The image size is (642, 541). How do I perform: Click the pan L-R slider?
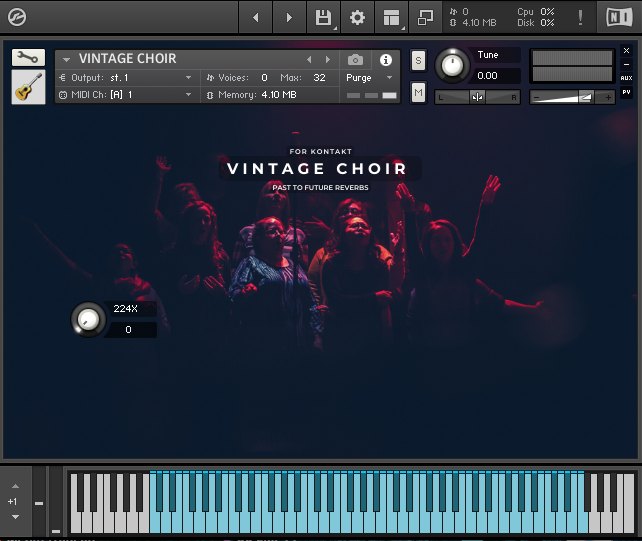(x=477, y=97)
